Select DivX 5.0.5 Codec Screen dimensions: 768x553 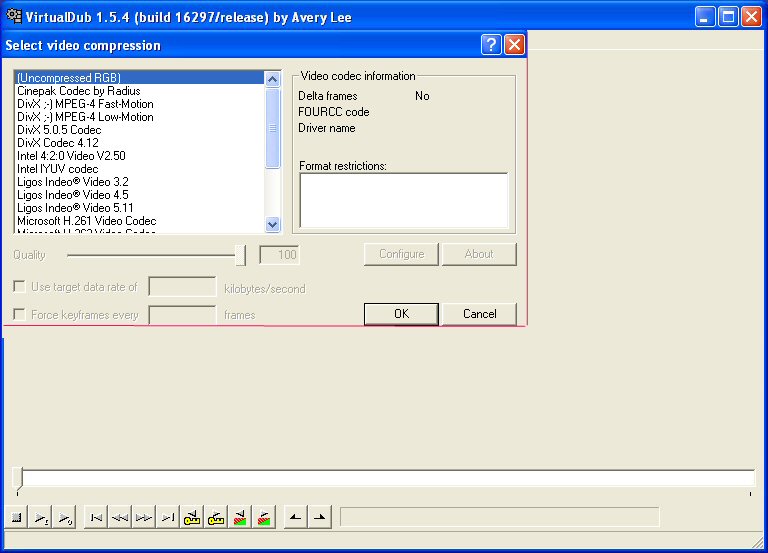[140, 130]
